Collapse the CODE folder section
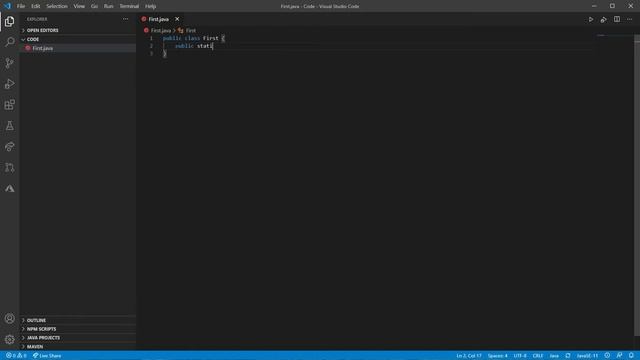This screenshot has width=640, height=360. click(x=78, y=39)
